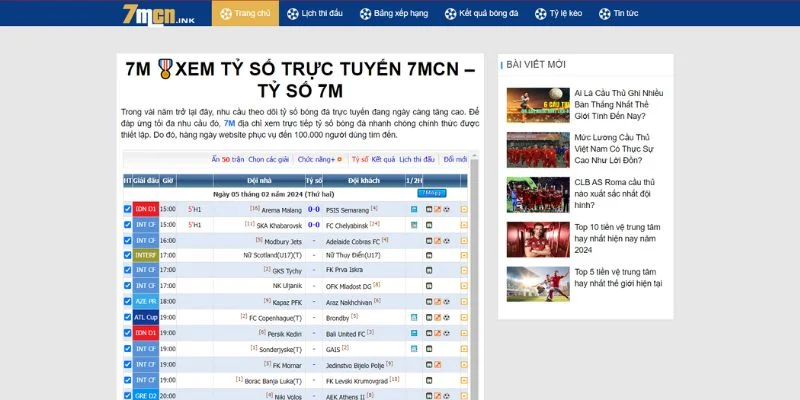Screen dimensions: 800x400
Task: Open thumbnail for Ai Là Cầu Thủ Ghi Nhiều Bàn article
Action: [538, 105]
